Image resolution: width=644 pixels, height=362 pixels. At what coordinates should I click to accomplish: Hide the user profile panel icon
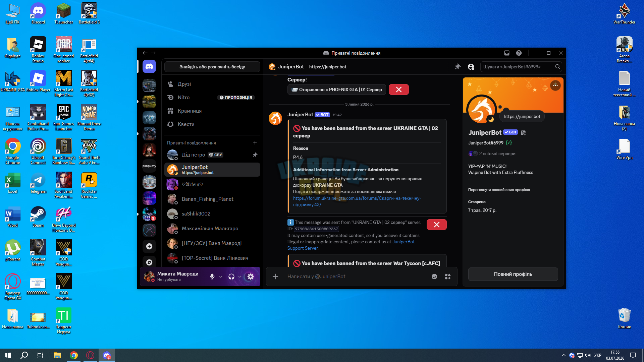pos(471,67)
